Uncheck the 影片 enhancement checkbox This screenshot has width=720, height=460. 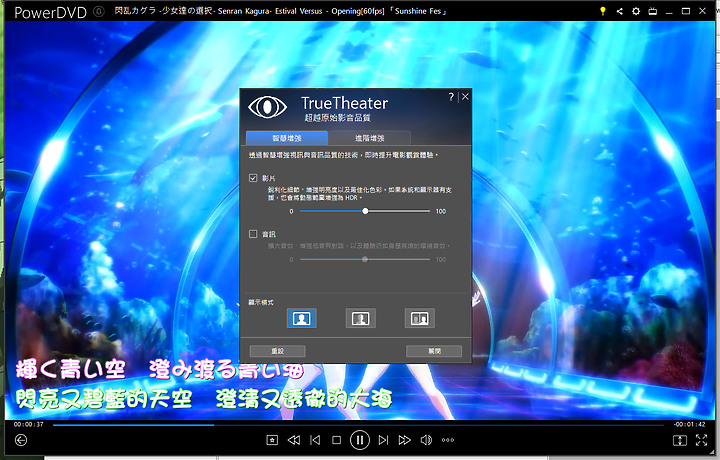(253, 178)
